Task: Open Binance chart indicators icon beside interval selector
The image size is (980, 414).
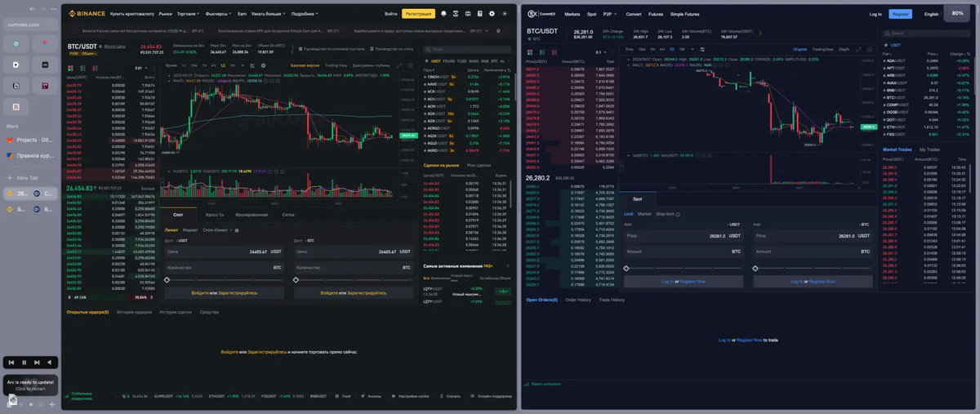Action: coord(252,65)
